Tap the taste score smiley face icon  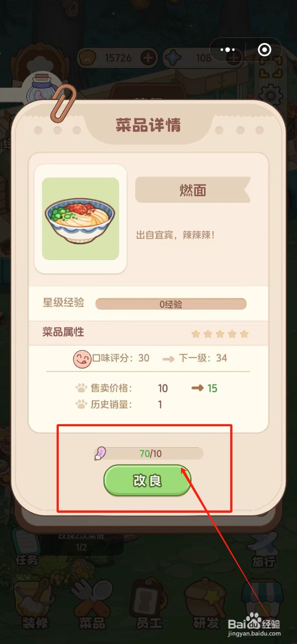click(x=82, y=358)
